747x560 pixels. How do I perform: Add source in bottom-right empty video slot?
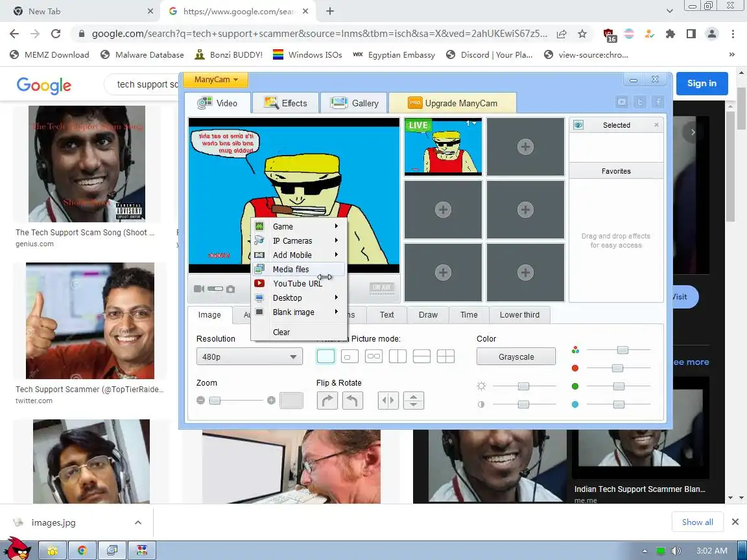coord(525,272)
